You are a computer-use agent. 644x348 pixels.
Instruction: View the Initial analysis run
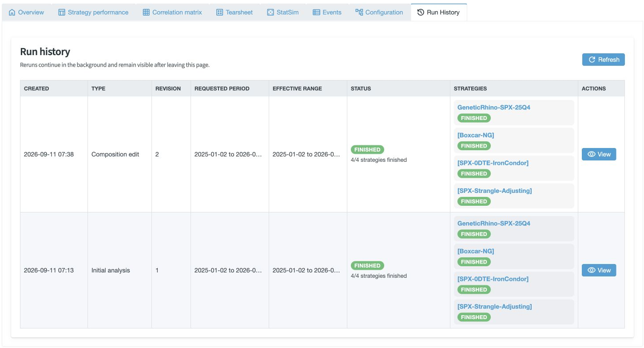[599, 270]
